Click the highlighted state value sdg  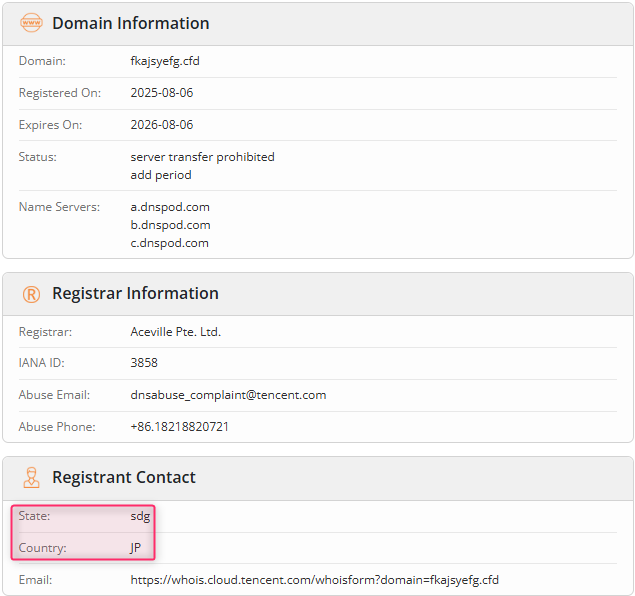(141, 517)
